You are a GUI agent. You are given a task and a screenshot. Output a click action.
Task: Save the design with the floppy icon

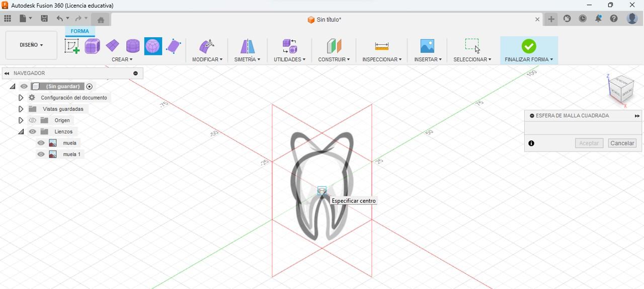tap(44, 19)
